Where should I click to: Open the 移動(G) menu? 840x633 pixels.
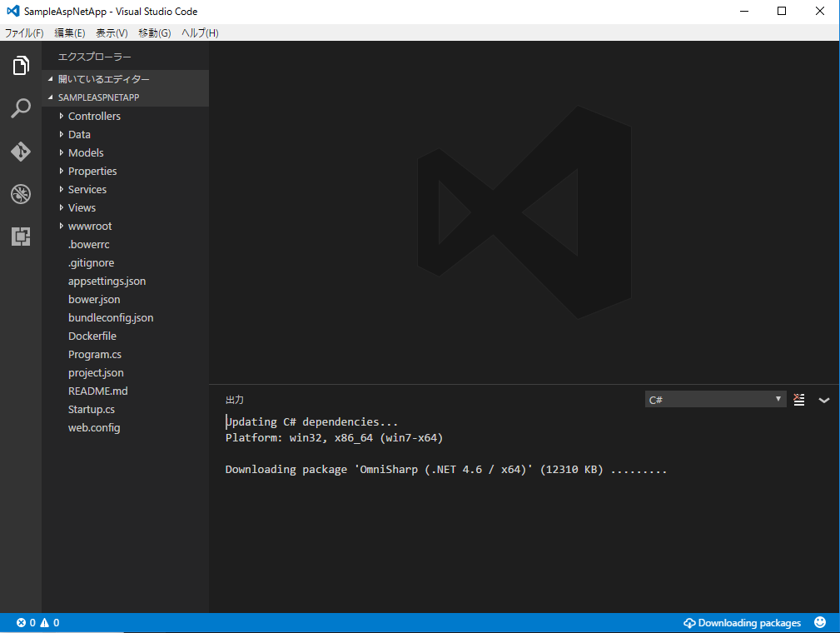[154, 33]
